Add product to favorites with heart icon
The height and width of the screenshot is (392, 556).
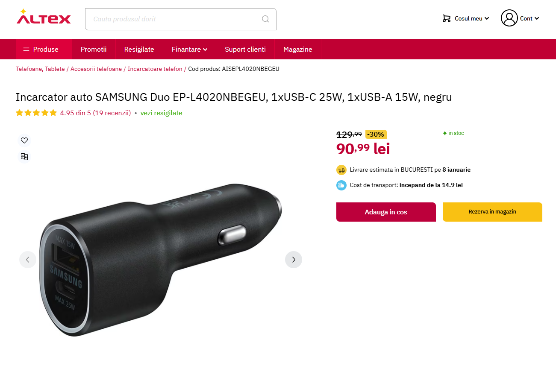[24, 140]
